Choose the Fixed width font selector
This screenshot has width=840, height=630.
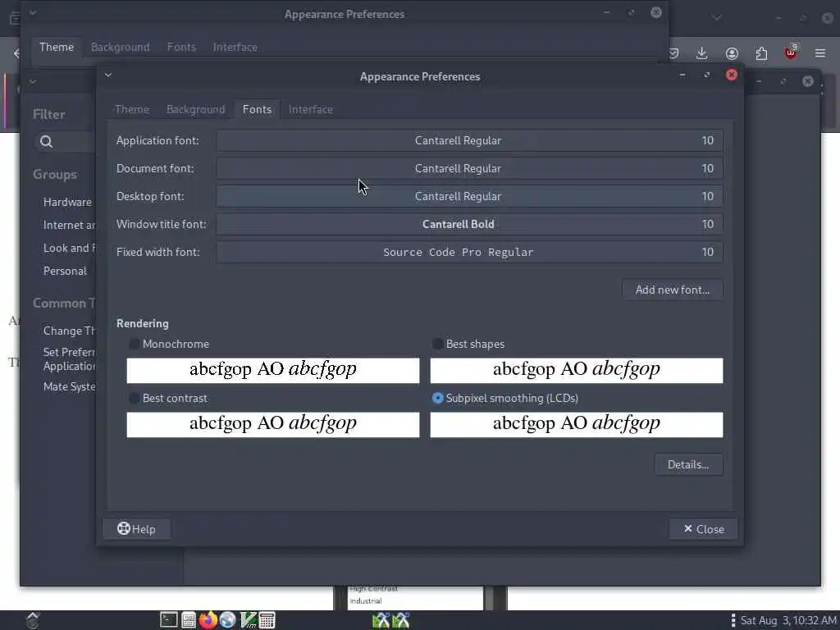(x=469, y=252)
